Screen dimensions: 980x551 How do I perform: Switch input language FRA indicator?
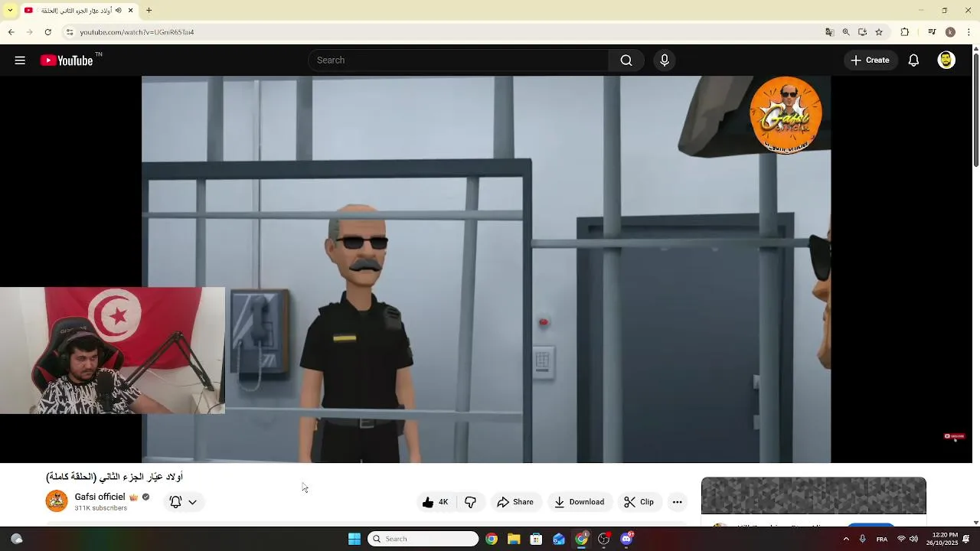point(882,539)
